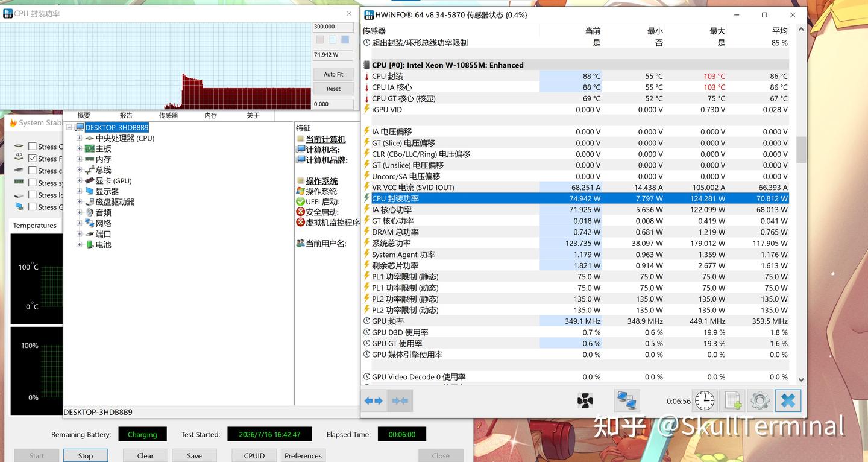The image size is (868, 462).
Task: Click the port icon beside 端口
Action: [x=89, y=234]
